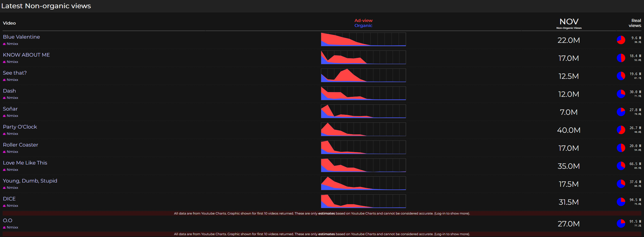Click the Roller Coaster trend chart
Viewport: 644px width, 237px height.
coord(364,147)
